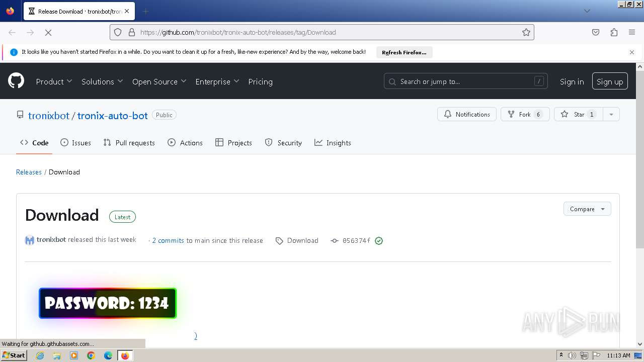Open the media player taskbar icon

[x=74, y=355]
